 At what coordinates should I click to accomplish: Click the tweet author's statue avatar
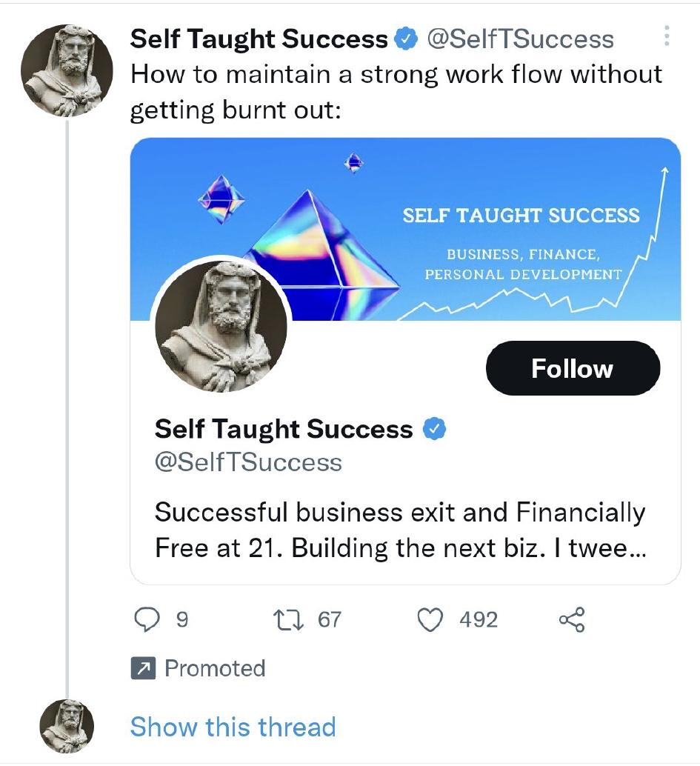pyautogui.click(x=66, y=70)
